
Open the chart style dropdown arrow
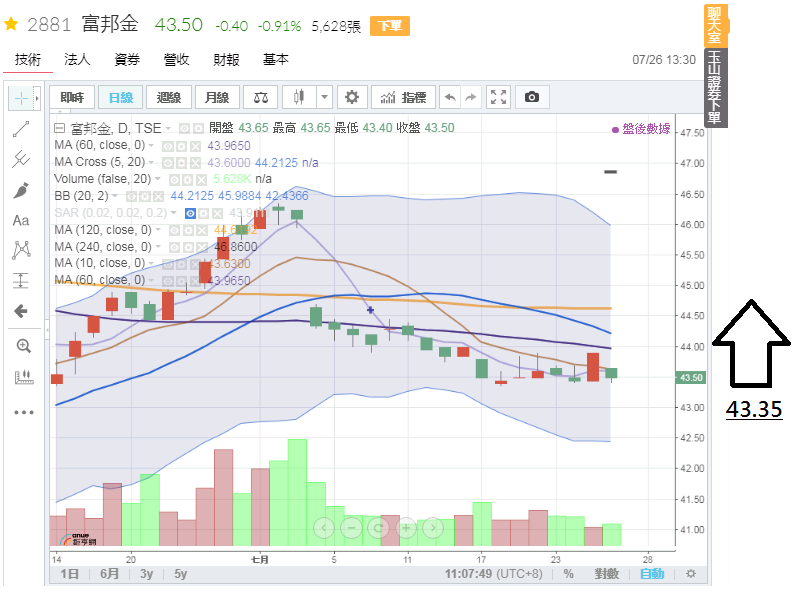(324, 97)
